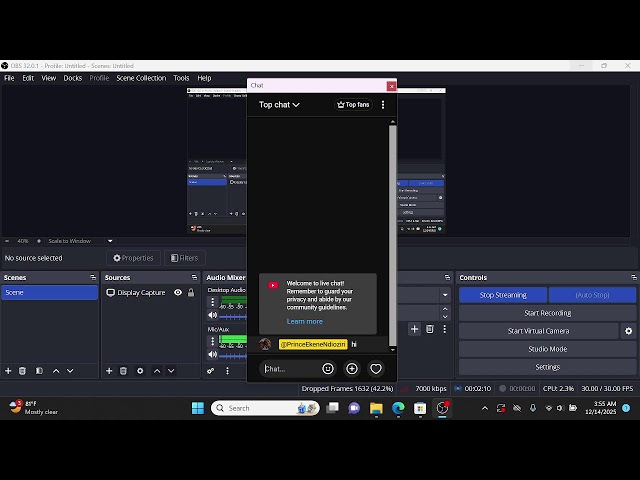This screenshot has height=480, width=640.
Task: Toggle Display Capture lock
Action: (x=191, y=292)
